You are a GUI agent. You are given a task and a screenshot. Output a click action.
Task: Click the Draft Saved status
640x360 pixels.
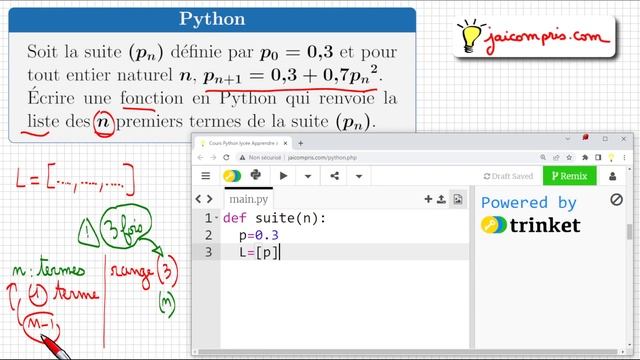(508, 176)
